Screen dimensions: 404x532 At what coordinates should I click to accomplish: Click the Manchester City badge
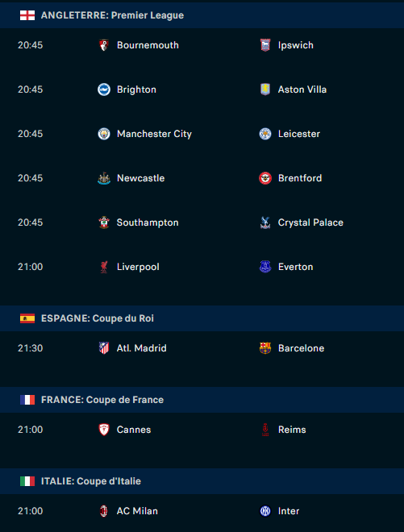(x=104, y=134)
